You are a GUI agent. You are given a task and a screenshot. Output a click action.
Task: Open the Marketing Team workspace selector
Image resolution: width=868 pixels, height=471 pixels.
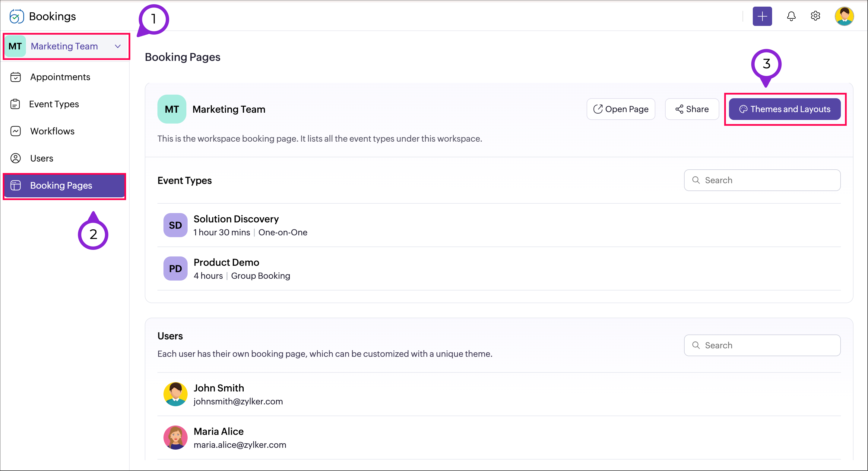tap(66, 46)
